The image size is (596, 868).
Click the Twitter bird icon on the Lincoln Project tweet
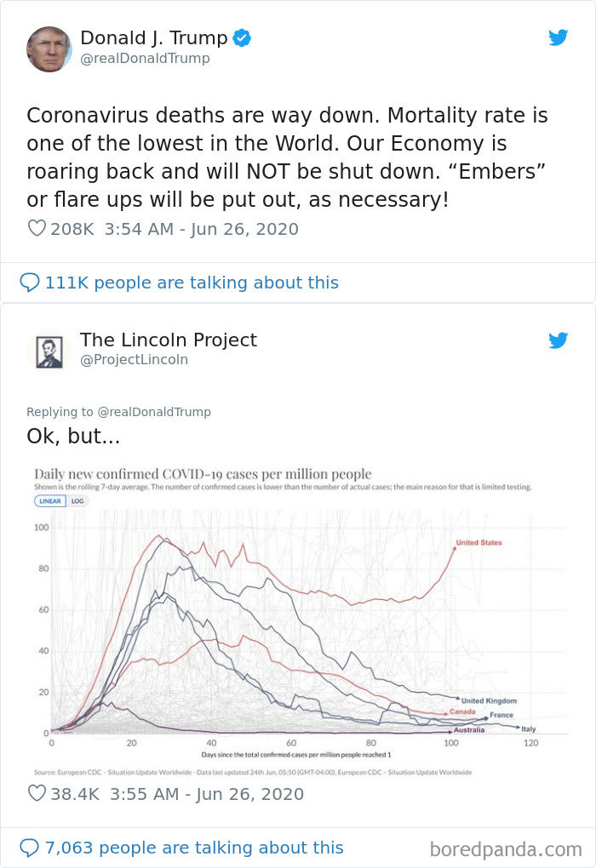point(559,340)
